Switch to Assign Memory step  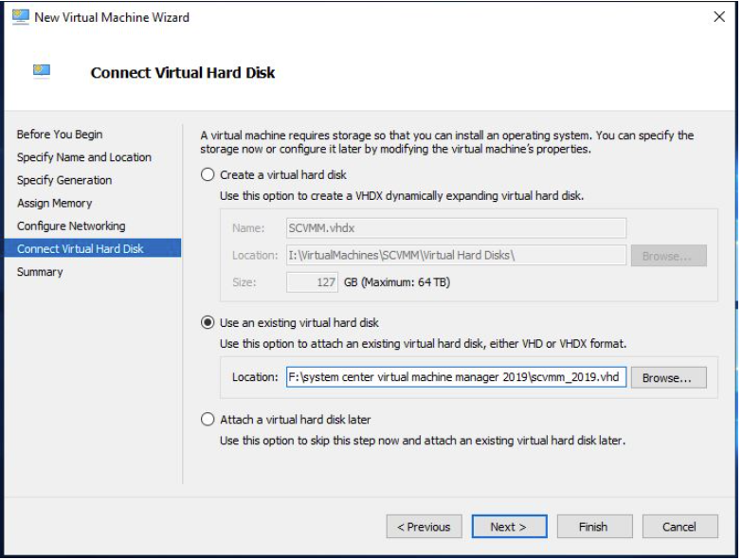[x=54, y=203]
